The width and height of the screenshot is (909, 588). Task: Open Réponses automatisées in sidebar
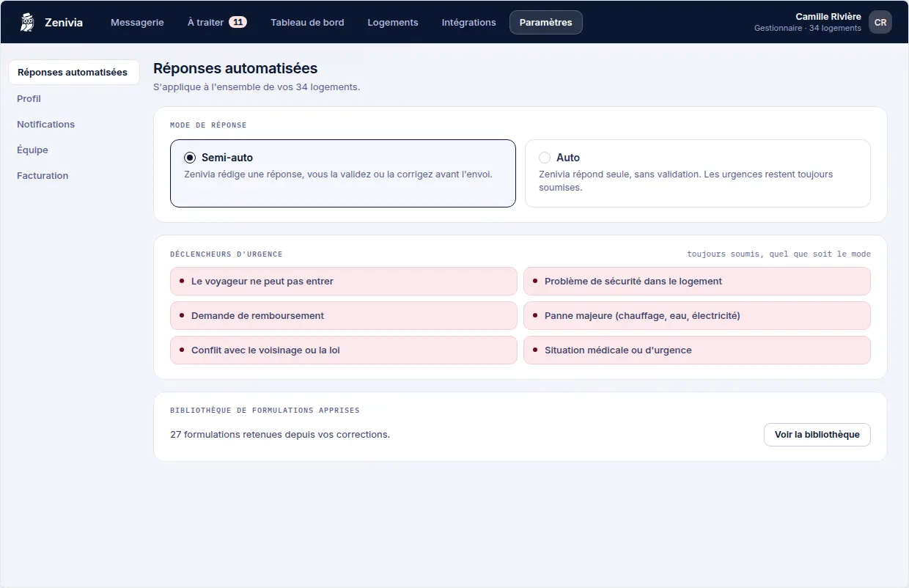point(73,72)
